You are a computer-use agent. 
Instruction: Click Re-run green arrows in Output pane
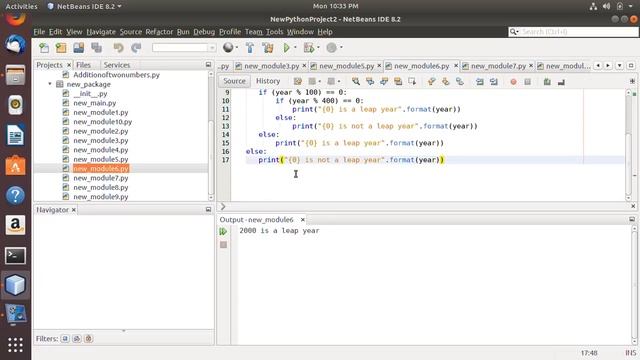[x=223, y=231]
